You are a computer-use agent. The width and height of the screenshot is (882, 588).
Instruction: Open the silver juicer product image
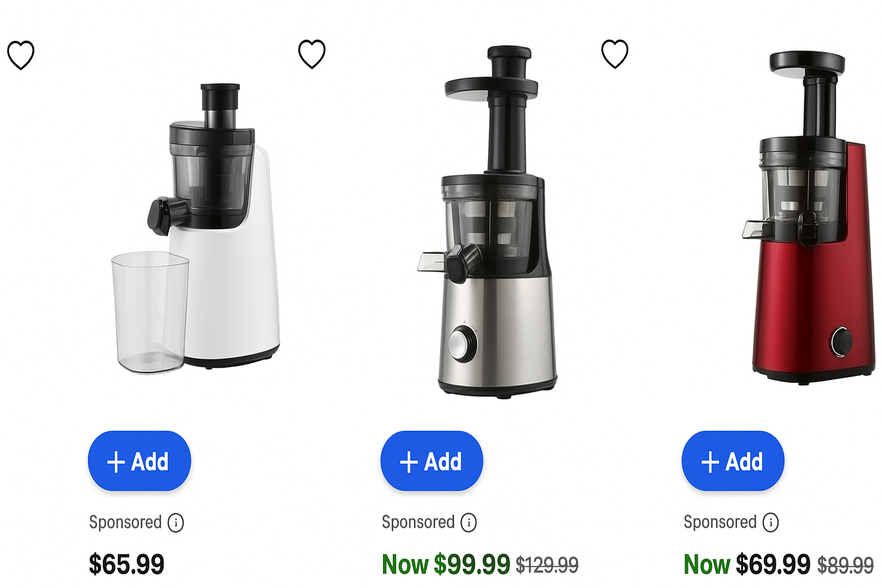click(487, 222)
